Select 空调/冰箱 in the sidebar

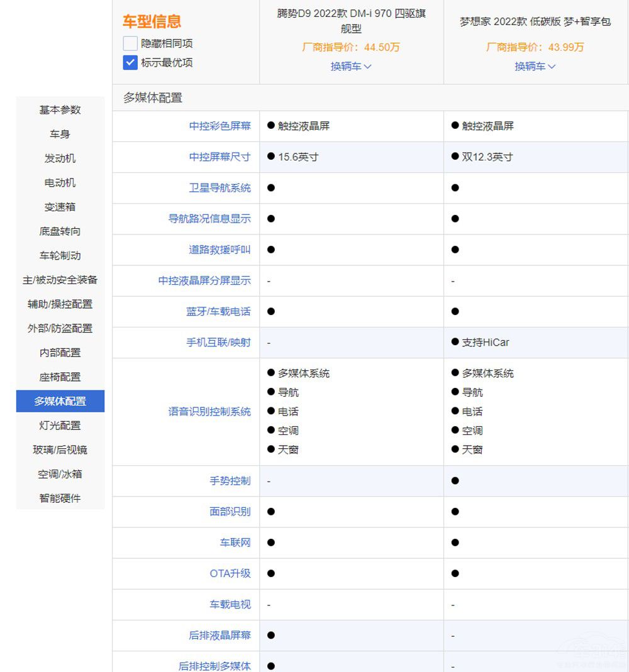[60, 474]
